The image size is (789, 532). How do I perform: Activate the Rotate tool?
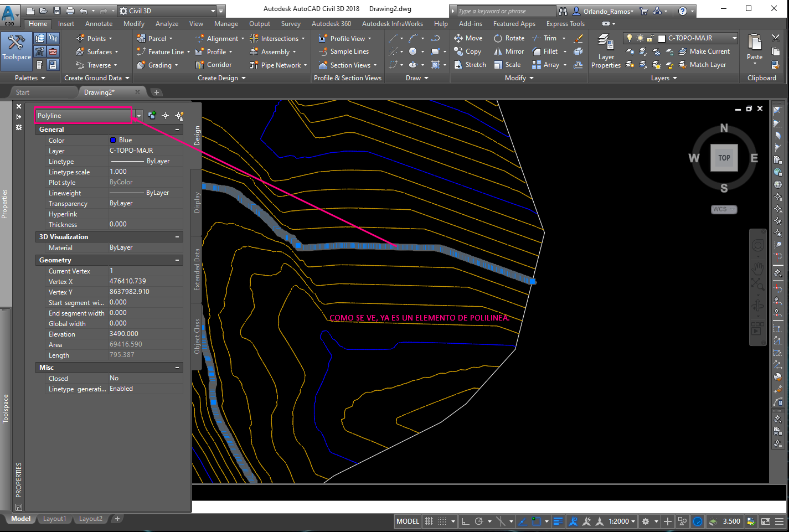pos(509,38)
